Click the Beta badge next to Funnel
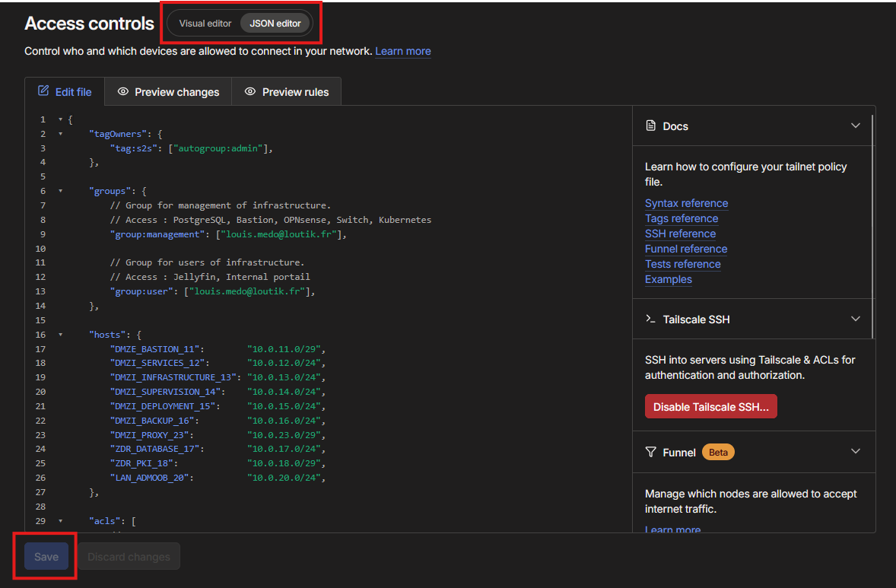896x588 pixels. click(x=718, y=452)
